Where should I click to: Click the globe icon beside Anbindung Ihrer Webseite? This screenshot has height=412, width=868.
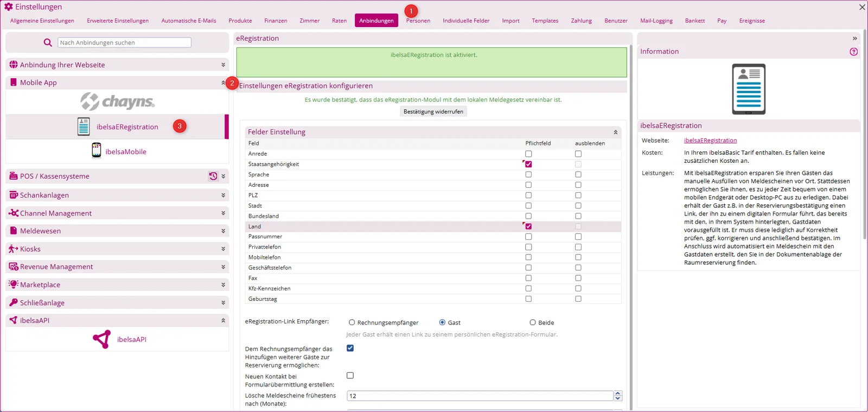[x=14, y=65]
